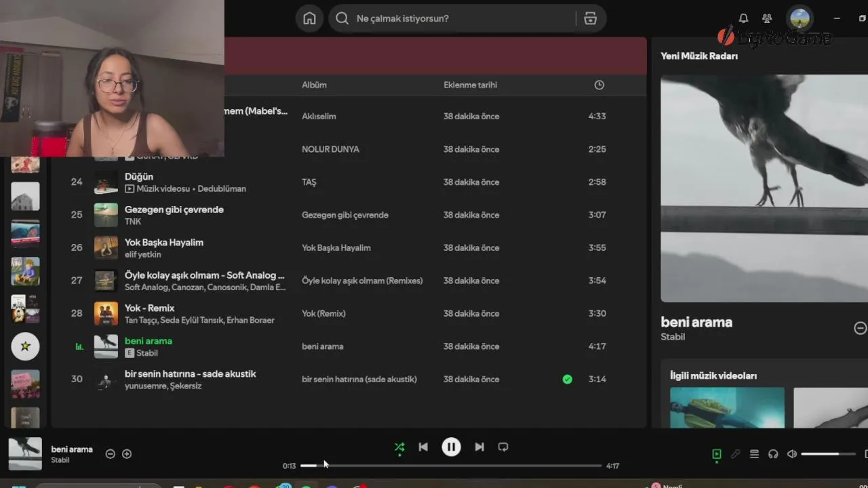Mute the volume speaker icon
Image resolution: width=868 pixels, height=488 pixels.
791,454
